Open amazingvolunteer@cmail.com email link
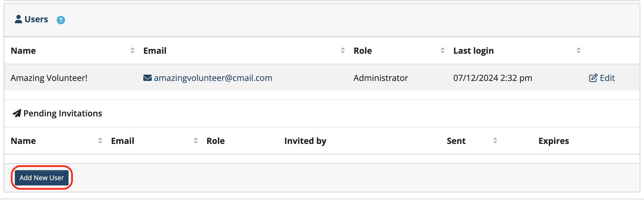The image size is (644, 200). tap(213, 78)
